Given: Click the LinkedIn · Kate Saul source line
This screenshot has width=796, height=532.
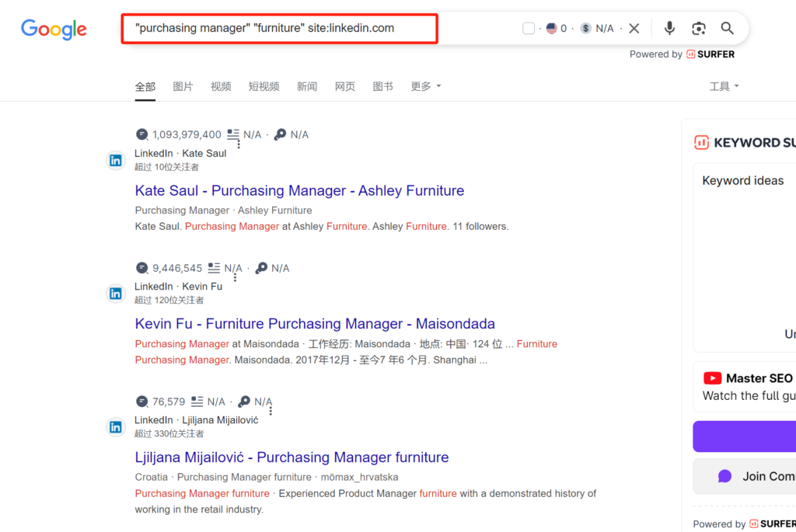Looking at the screenshot, I should tap(180, 153).
